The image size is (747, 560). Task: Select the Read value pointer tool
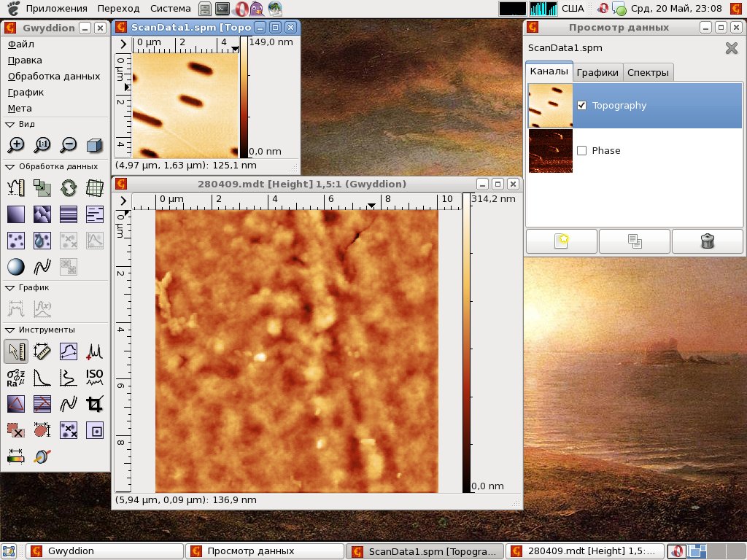(16, 351)
